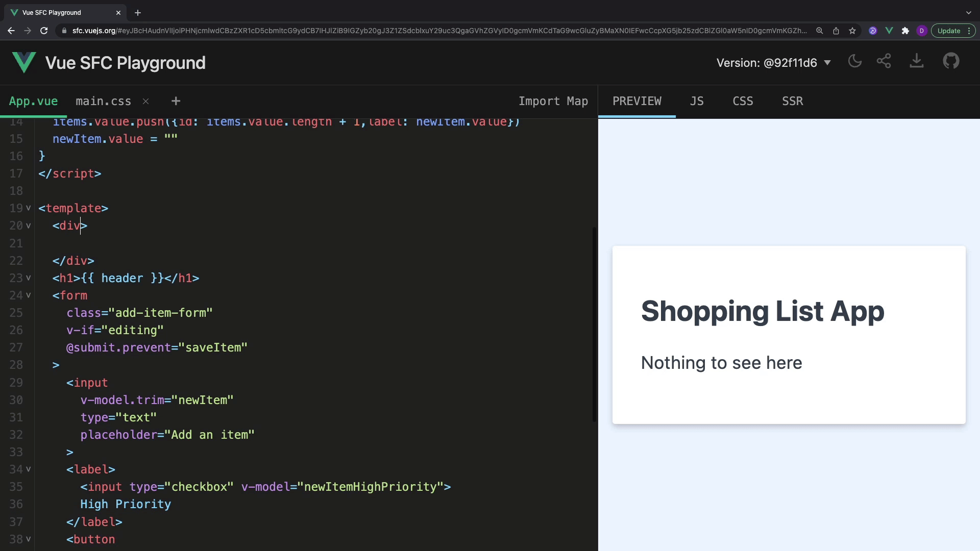Switch to the App.vue file tab
980x551 pixels.
point(33,101)
